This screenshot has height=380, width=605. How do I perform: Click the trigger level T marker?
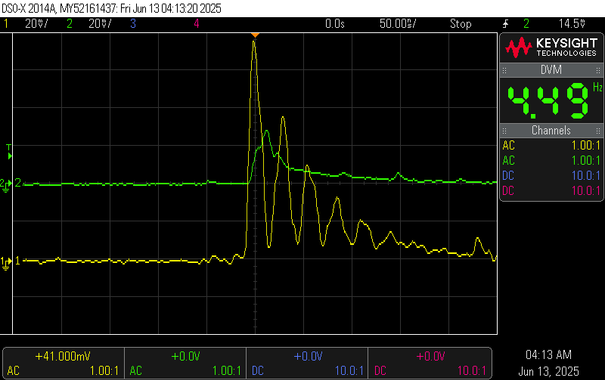pyautogui.click(x=9, y=152)
